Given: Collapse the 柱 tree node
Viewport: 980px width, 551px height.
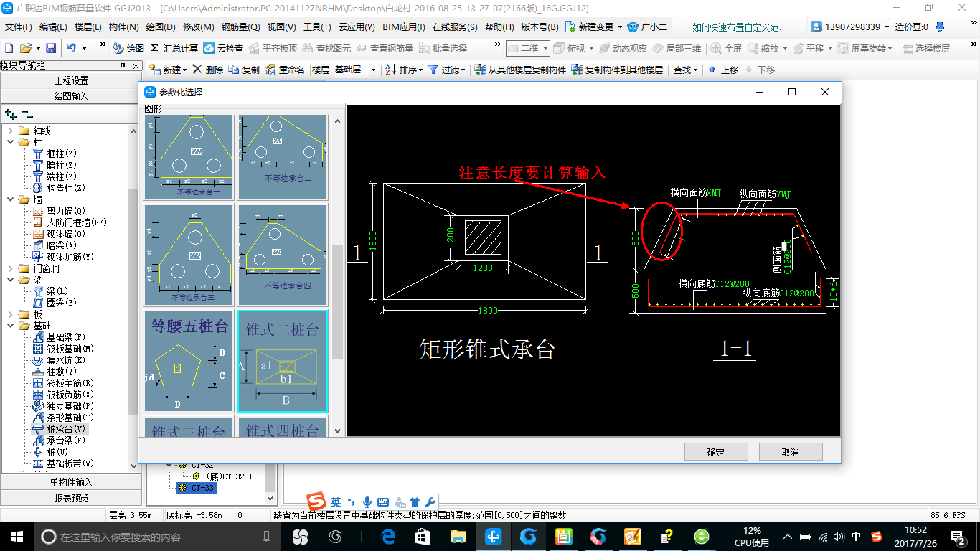Looking at the screenshot, I should coord(11,142).
